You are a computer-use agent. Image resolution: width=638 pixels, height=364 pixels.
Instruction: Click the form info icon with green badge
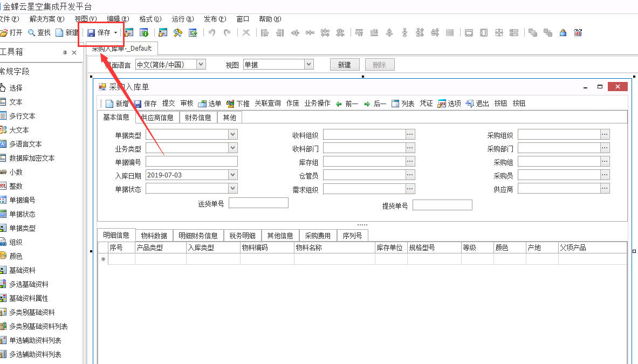coord(143,32)
